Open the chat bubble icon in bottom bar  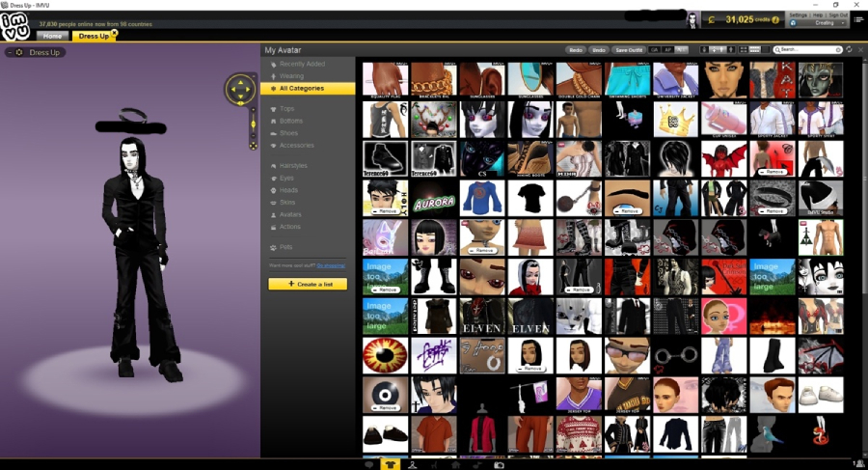(369, 465)
